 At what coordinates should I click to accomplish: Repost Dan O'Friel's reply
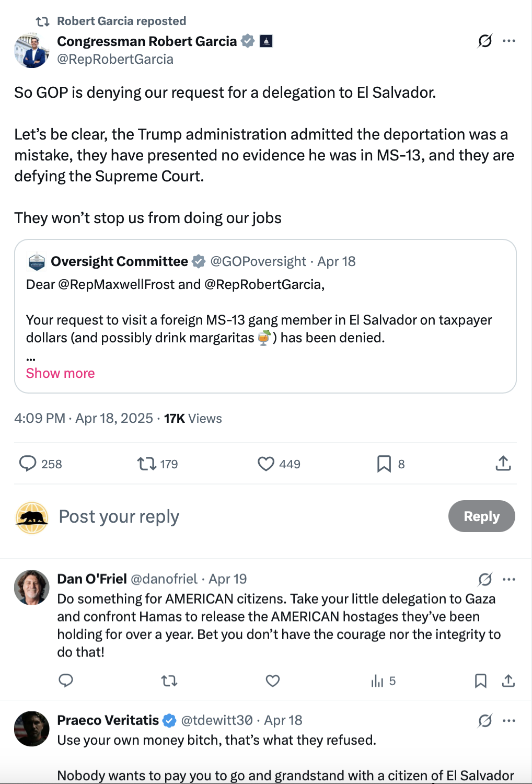169,681
